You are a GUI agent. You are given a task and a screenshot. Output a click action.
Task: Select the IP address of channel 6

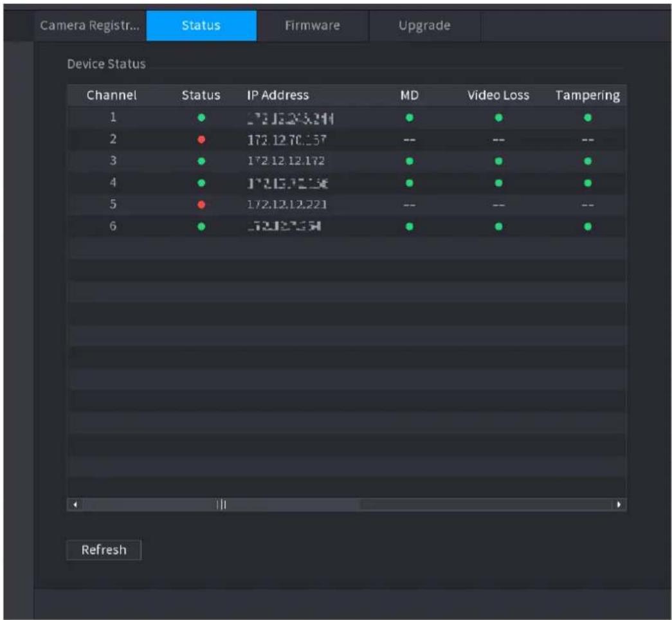284,226
